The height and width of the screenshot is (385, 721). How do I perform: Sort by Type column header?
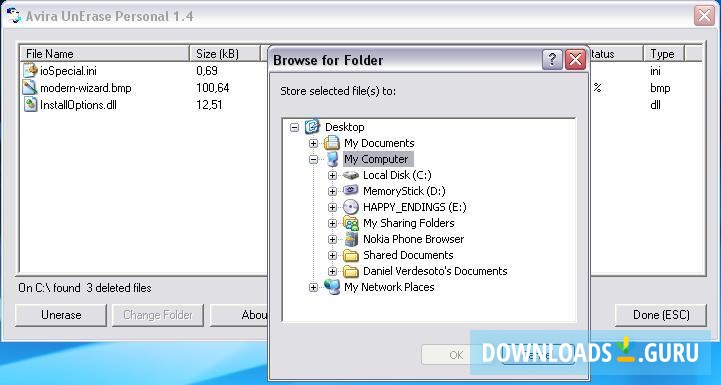[x=664, y=53]
